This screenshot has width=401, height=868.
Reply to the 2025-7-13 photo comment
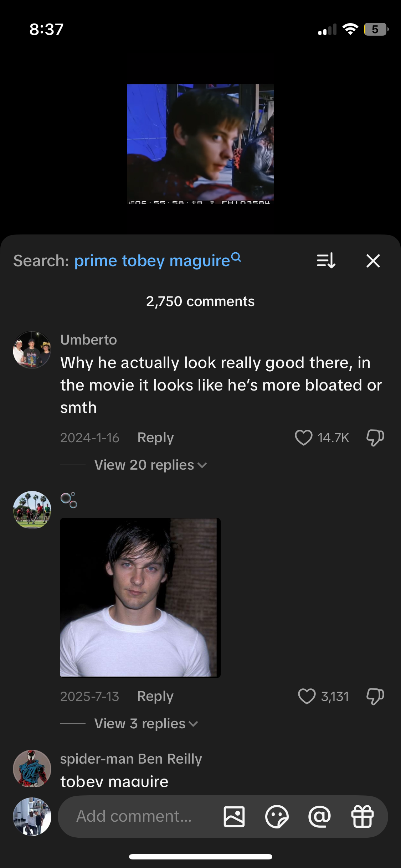pyautogui.click(x=155, y=696)
